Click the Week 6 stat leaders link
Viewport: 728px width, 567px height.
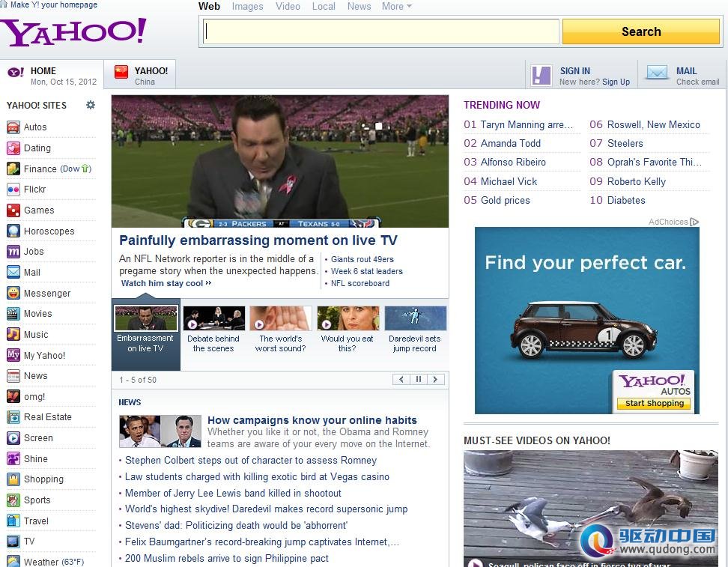[x=367, y=271]
